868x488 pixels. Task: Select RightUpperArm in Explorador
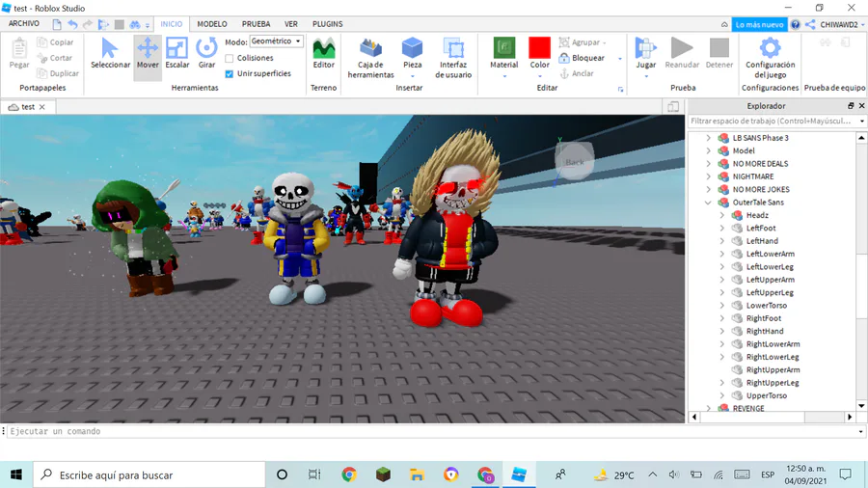pyautogui.click(x=773, y=369)
